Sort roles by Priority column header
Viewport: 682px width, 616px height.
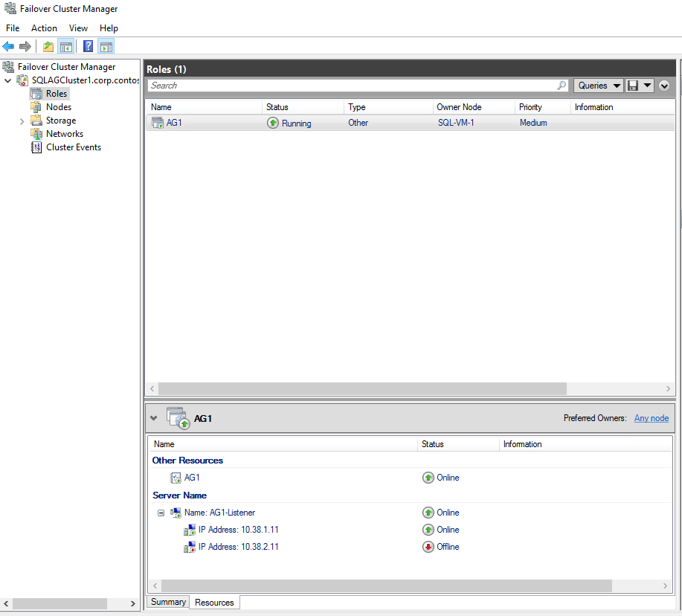click(x=542, y=107)
